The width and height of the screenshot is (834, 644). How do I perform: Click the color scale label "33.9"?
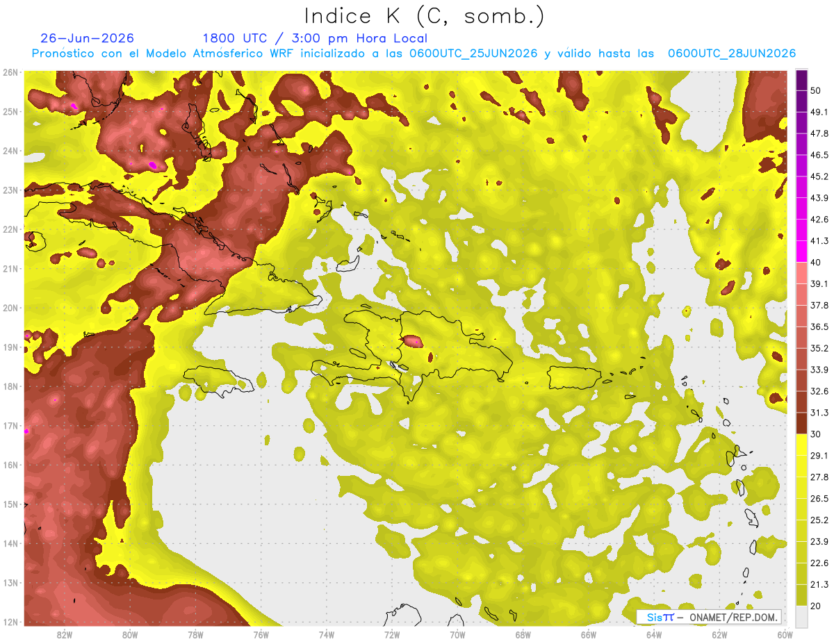click(819, 370)
